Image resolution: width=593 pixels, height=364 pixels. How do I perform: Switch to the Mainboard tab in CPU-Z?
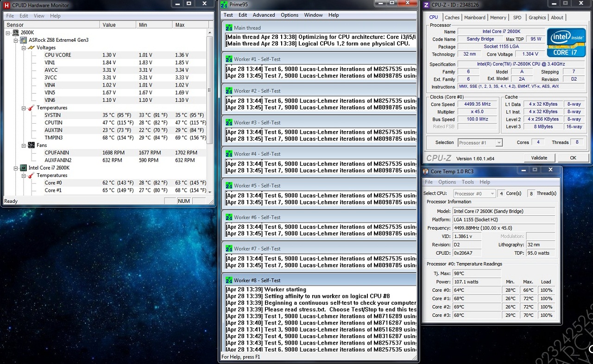pos(475,18)
